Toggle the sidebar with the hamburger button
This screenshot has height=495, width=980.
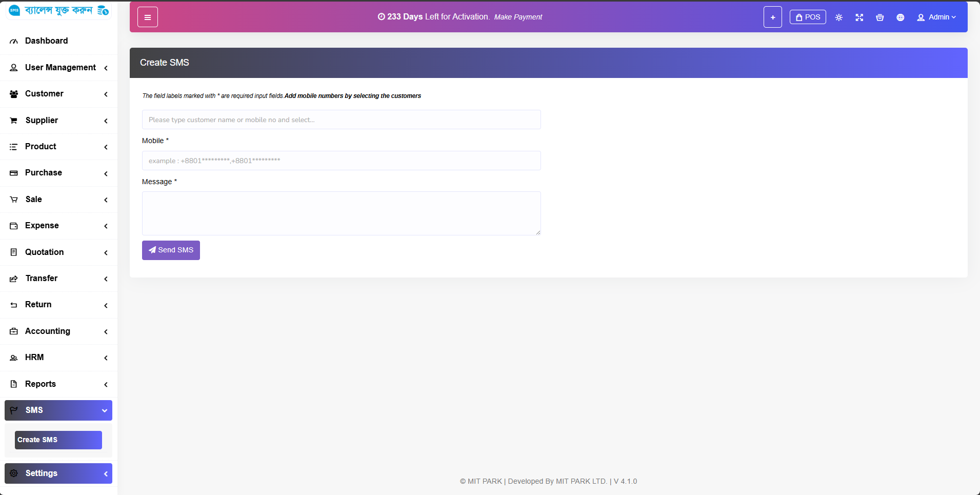[x=147, y=17]
